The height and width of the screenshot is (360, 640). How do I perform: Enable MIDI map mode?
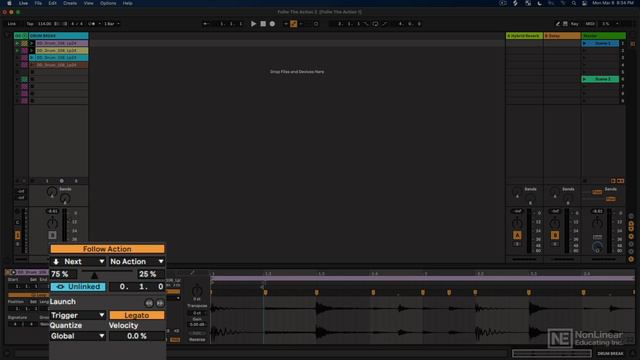[x=590, y=24]
